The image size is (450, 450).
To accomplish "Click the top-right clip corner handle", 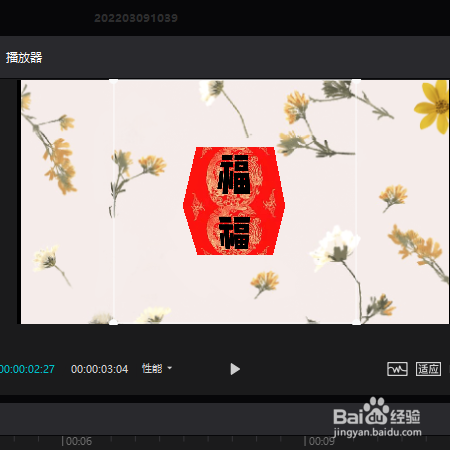I will coord(356,81).
